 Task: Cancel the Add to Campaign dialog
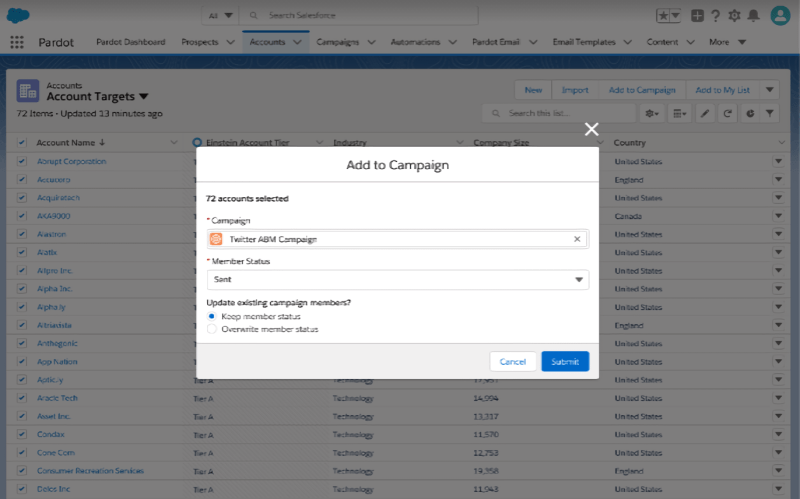tap(513, 361)
